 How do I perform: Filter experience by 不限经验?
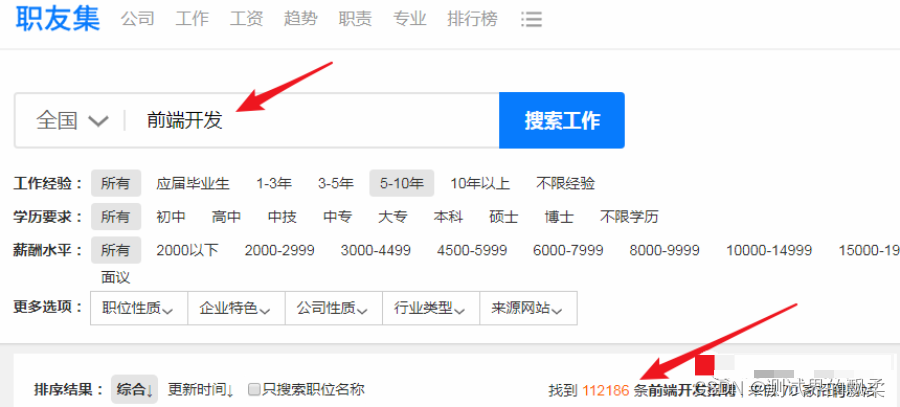click(x=566, y=184)
